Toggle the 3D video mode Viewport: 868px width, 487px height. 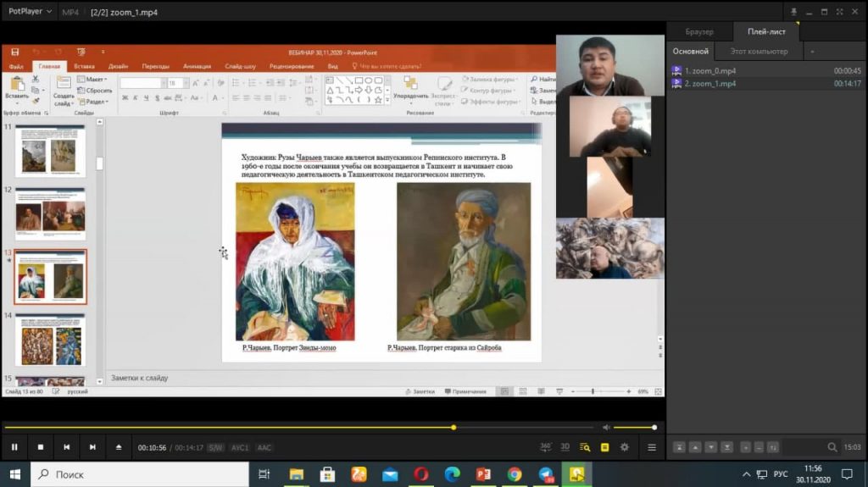(565, 447)
